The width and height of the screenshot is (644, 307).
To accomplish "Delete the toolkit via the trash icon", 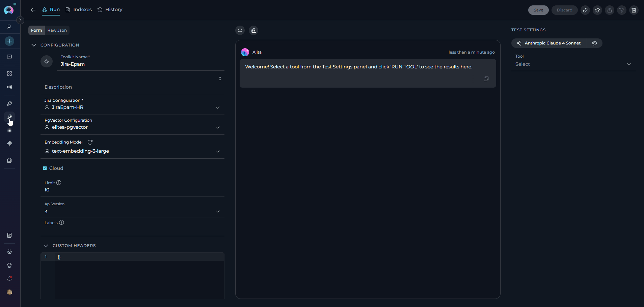I will (634, 10).
